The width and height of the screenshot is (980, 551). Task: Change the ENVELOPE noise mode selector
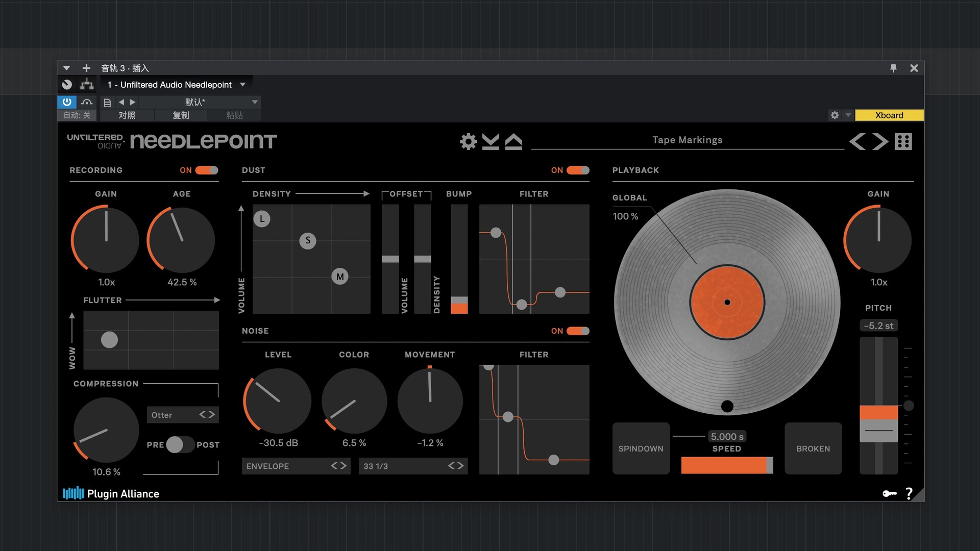(x=296, y=466)
